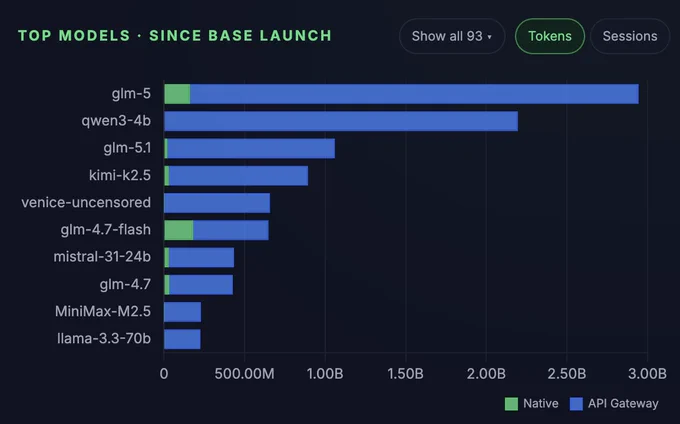The width and height of the screenshot is (680, 424).
Task: Click the venice-uncensored bar
Action: (217, 203)
